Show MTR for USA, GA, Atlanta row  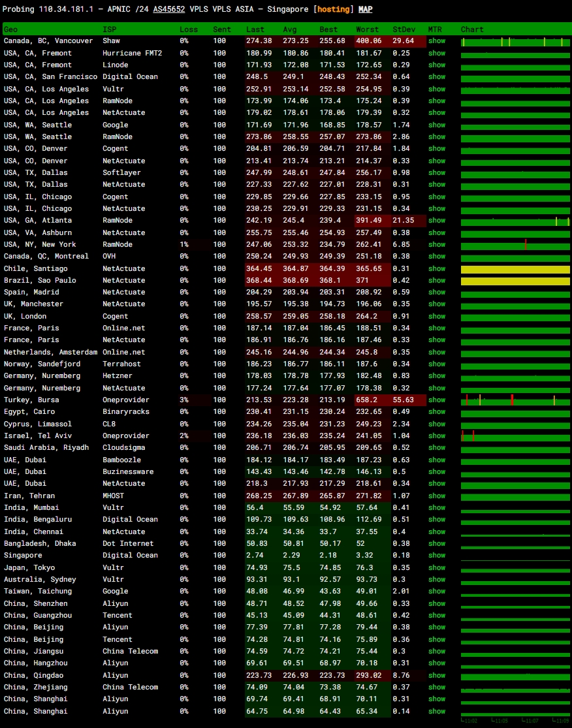click(x=436, y=221)
